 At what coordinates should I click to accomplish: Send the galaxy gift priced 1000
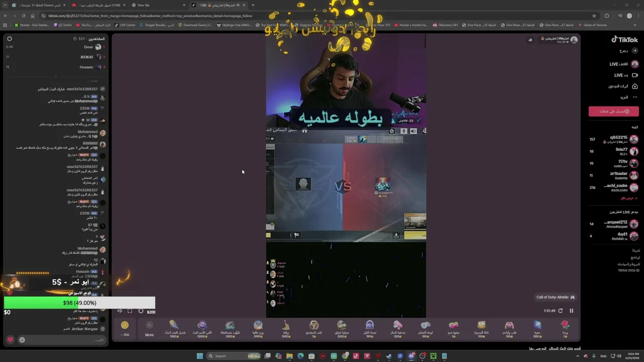[x=537, y=328]
